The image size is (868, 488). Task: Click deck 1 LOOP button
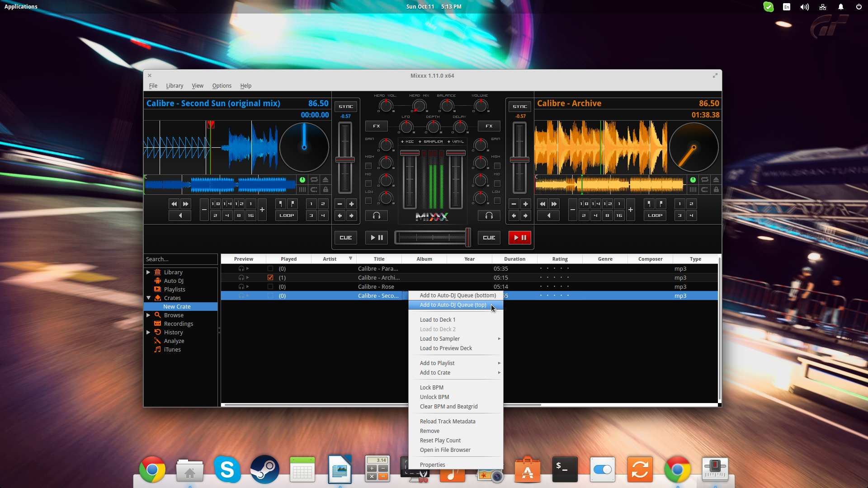287,216
